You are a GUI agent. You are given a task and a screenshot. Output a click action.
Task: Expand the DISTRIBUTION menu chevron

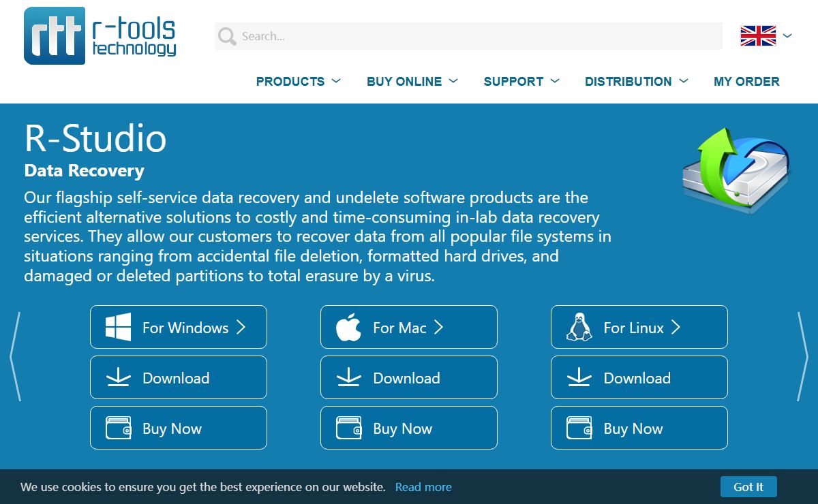(x=684, y=80)
